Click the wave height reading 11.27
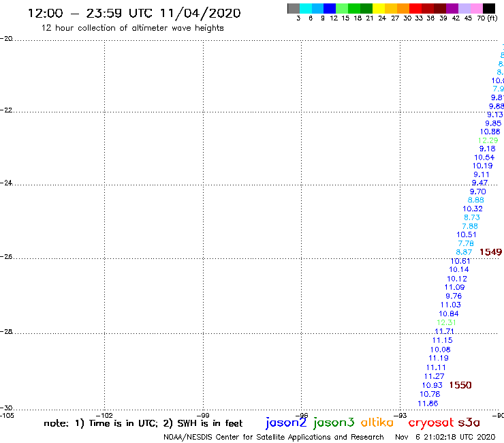Image resolution: width=504 pixels, height=443 pixels. point(435,376)
